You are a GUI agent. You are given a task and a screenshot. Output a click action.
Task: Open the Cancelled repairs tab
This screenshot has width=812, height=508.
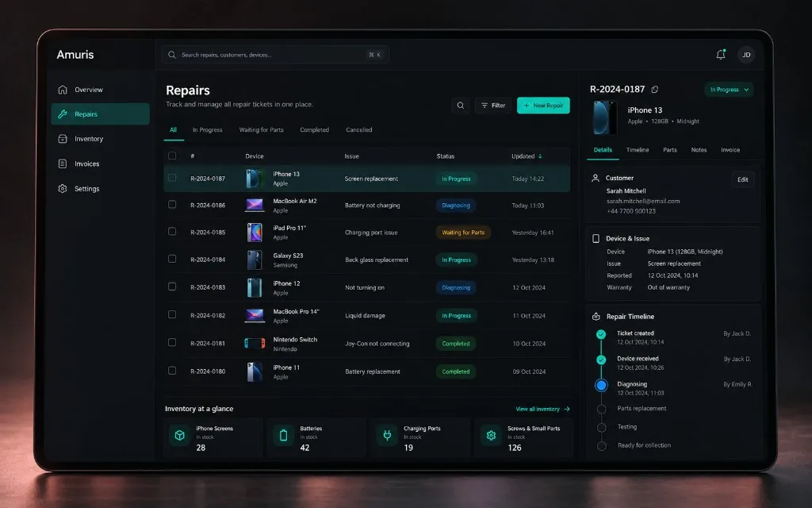pyautogui.click(x=359, y=130)
